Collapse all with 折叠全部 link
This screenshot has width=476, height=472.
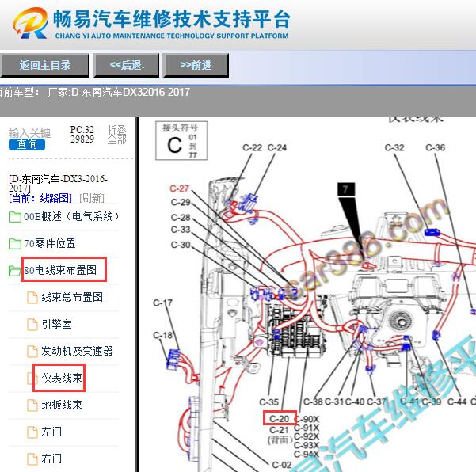pos(117,135)
